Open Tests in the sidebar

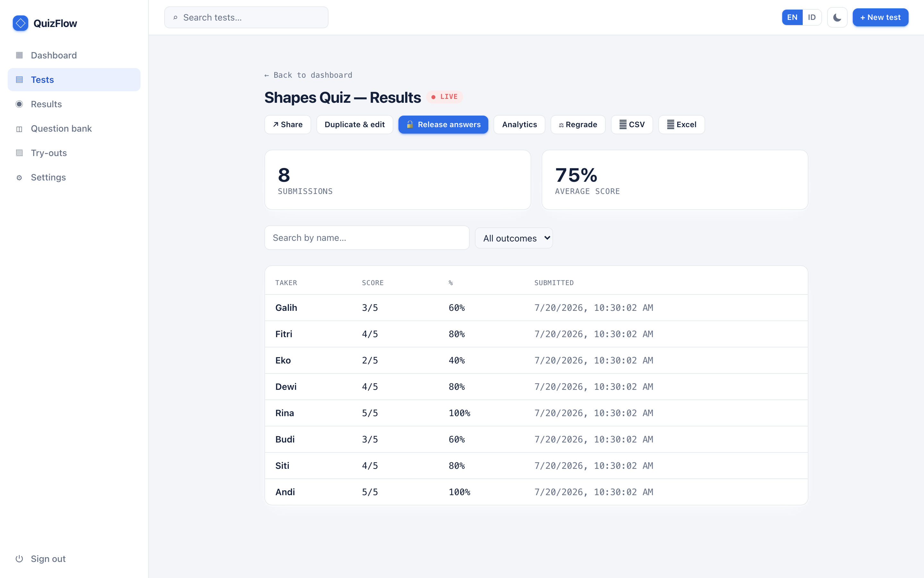click(74, 80)
